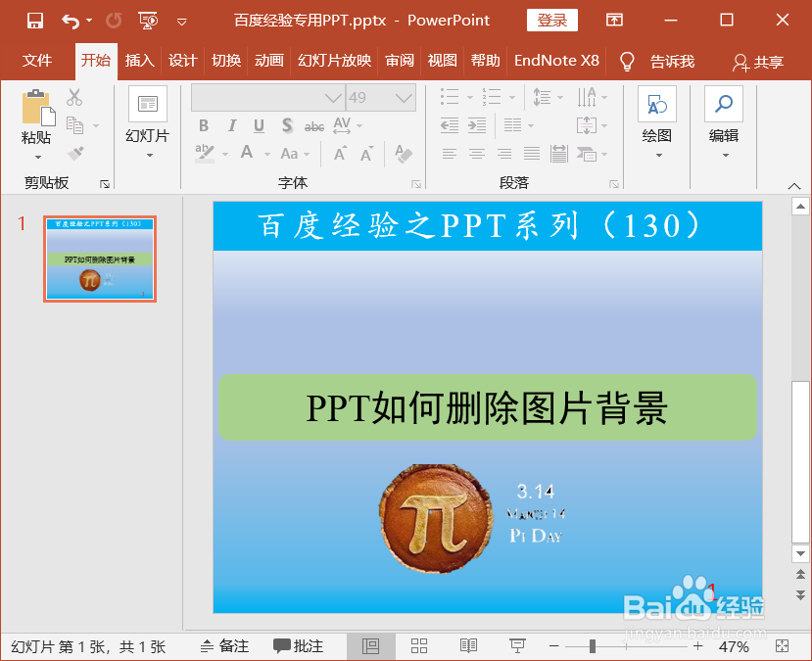
Task: Switch to reading view icon
Action: pyautogui.click(x=468, y=646)
